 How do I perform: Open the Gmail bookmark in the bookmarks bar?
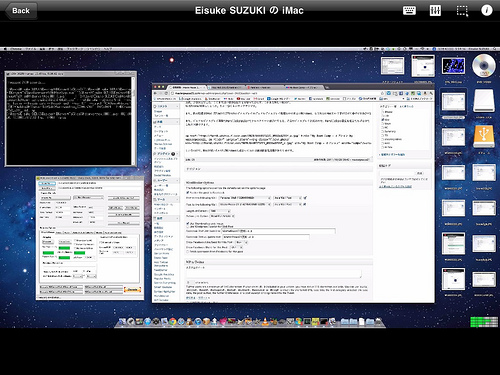260,99
